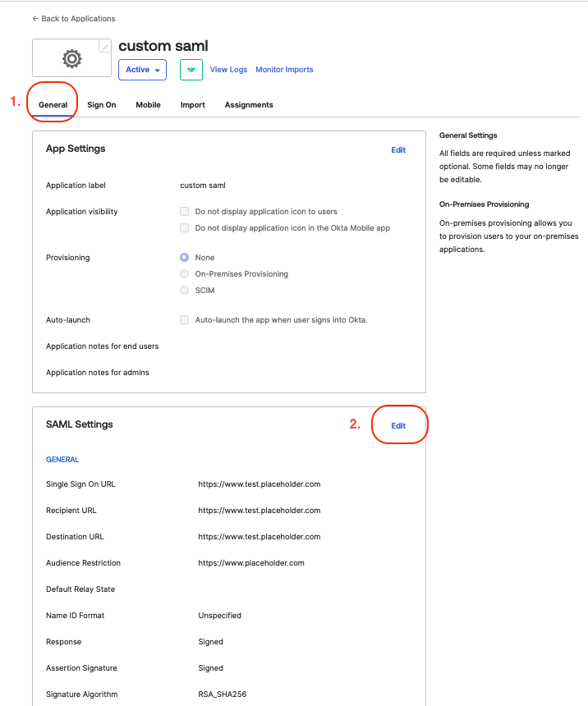Switch to the Sign On tab
This screenshot has width=588, height=706.
coord(101,105)
